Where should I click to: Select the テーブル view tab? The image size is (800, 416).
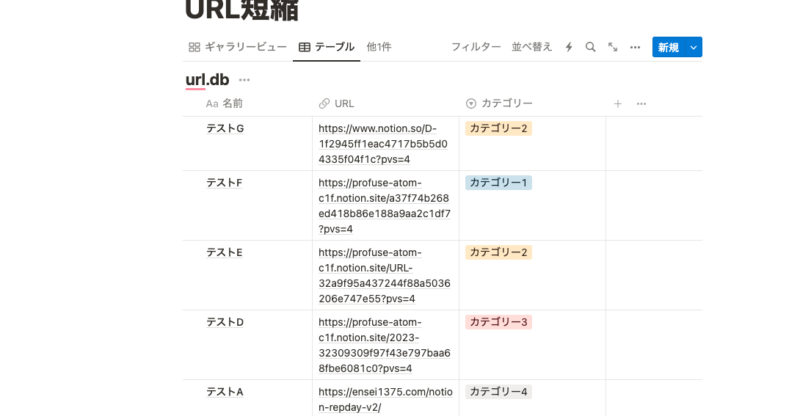tap(327, 47)
